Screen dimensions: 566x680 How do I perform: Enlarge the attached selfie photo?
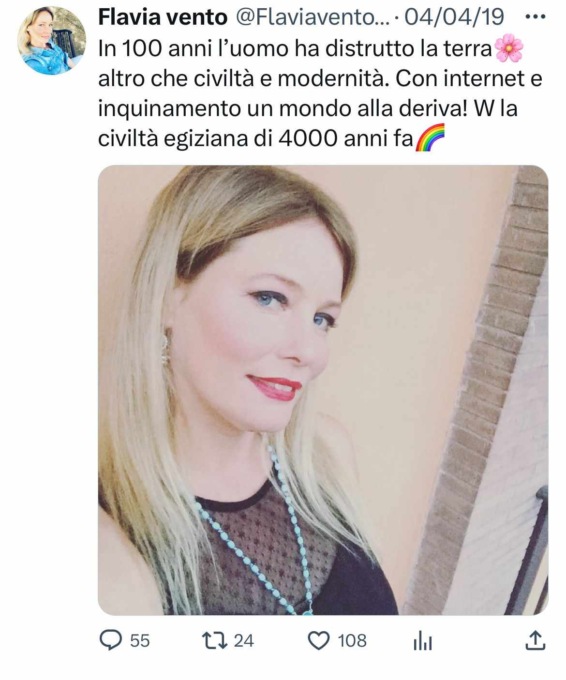pyautogui.click(x=323, y=390)
